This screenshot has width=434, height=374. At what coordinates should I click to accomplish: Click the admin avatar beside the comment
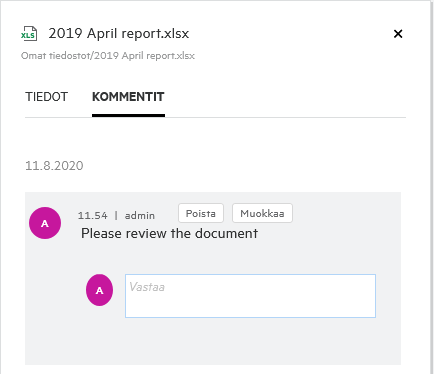click(x=45, y=223)
